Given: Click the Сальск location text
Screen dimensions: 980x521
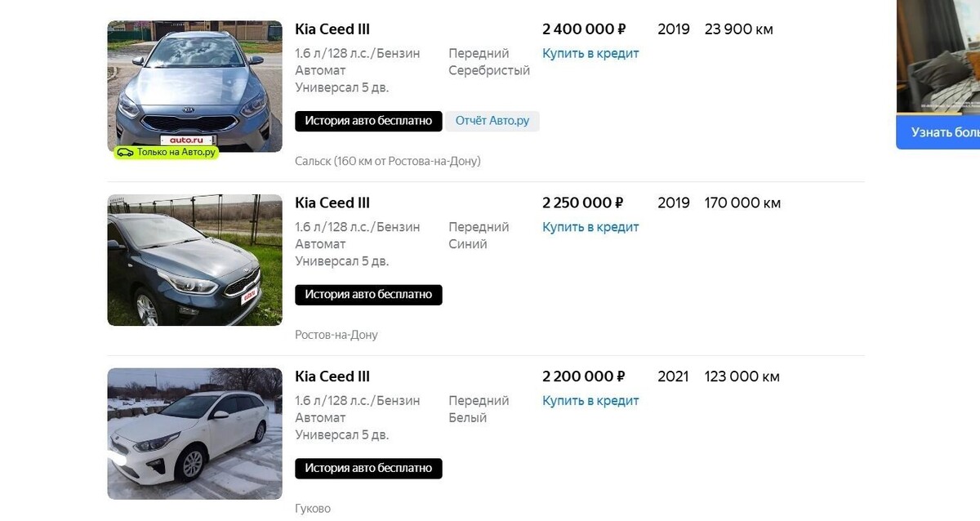Looking at the screenshot, I should [x=388, y=162].
